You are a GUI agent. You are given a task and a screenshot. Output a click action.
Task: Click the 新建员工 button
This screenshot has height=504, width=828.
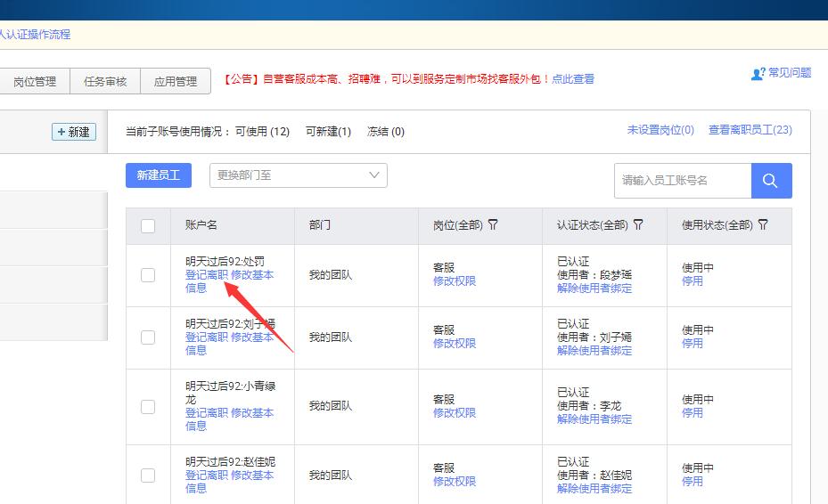point(159,175)
